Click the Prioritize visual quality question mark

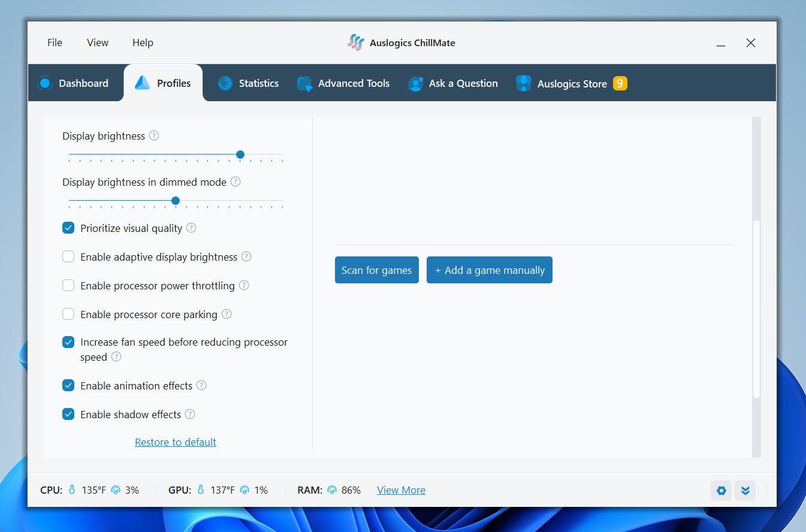[191, 228]
